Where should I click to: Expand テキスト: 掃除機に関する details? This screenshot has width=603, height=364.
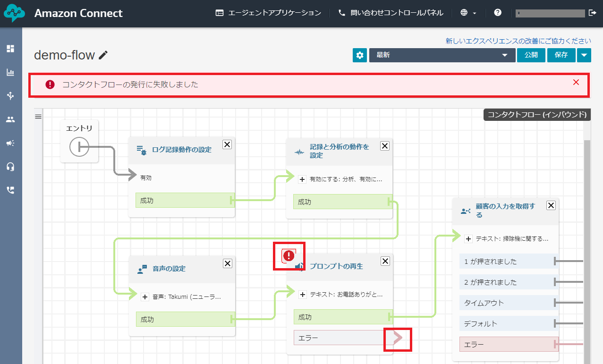click(x=468, y=239)
